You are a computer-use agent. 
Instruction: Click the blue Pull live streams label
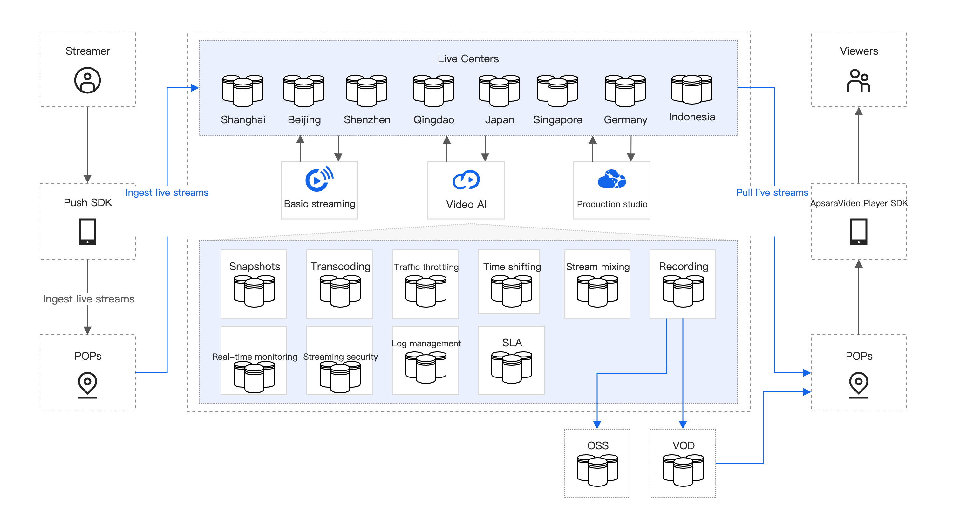[772, 193]
